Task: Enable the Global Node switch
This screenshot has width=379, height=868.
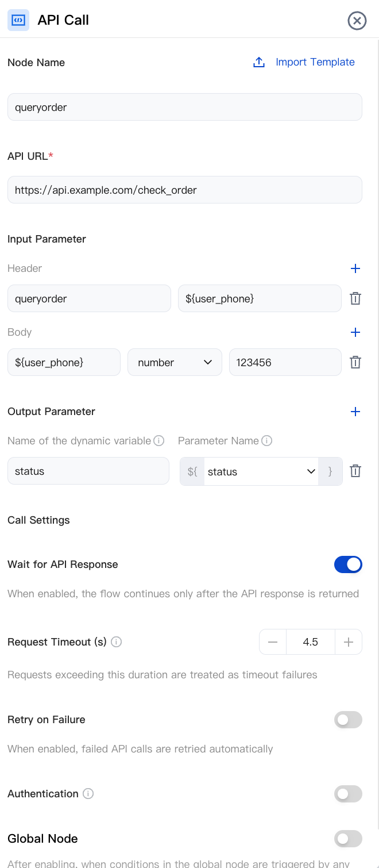Action: tap(348, 839)
